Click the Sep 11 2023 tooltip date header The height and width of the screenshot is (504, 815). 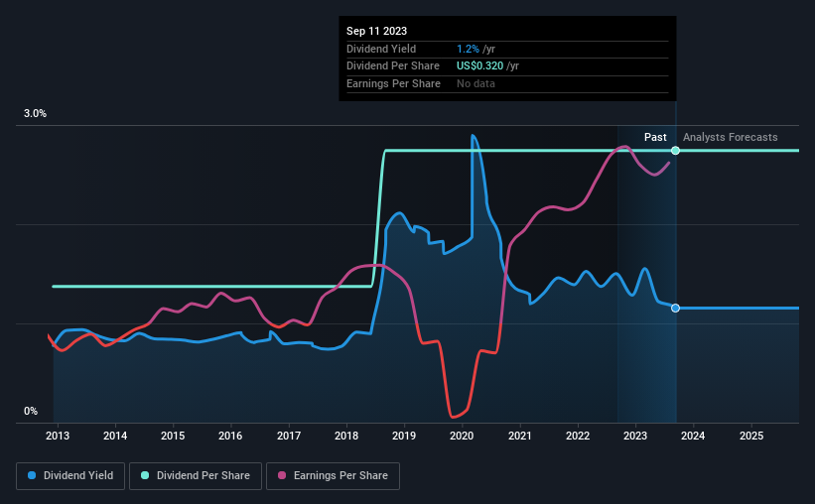pos(377,31)
